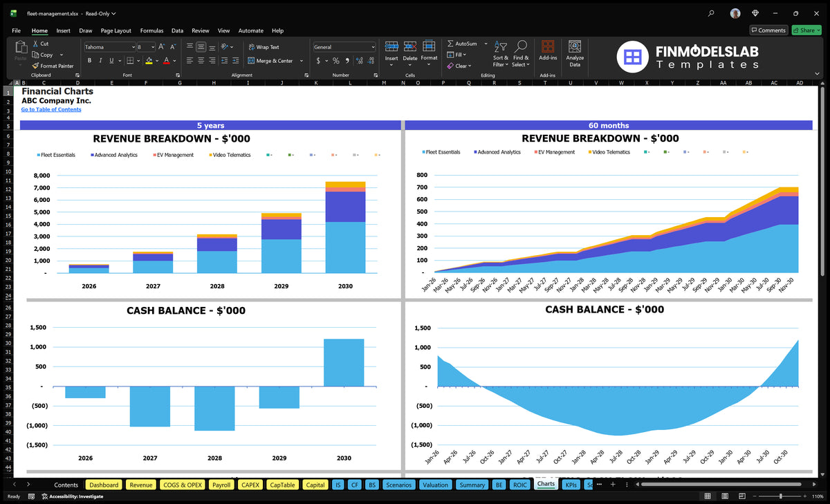Click the Cut scissors icon
This screenshot has height=504, width=830.
coord(35,44)
